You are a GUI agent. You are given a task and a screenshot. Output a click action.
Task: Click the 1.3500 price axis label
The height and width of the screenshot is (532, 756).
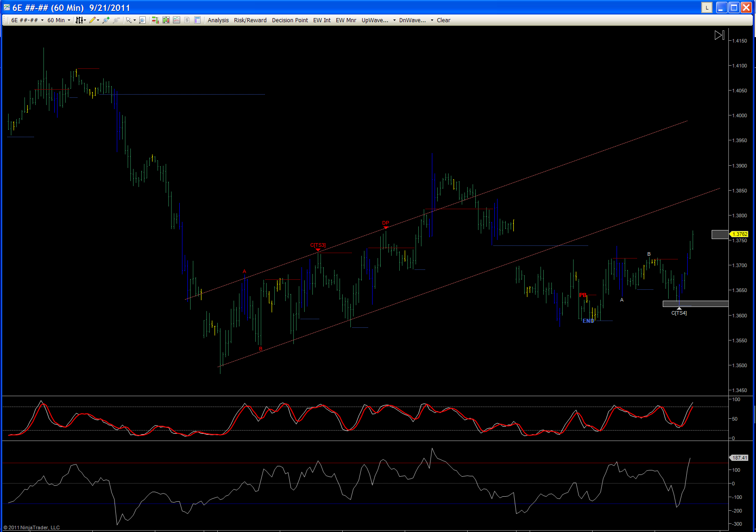740,365
